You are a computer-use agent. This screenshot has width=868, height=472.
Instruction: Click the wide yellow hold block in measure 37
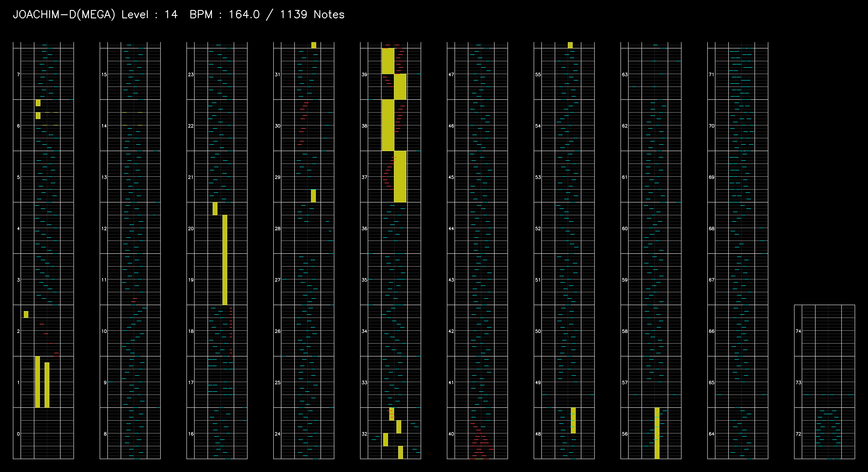click(400, 176)
